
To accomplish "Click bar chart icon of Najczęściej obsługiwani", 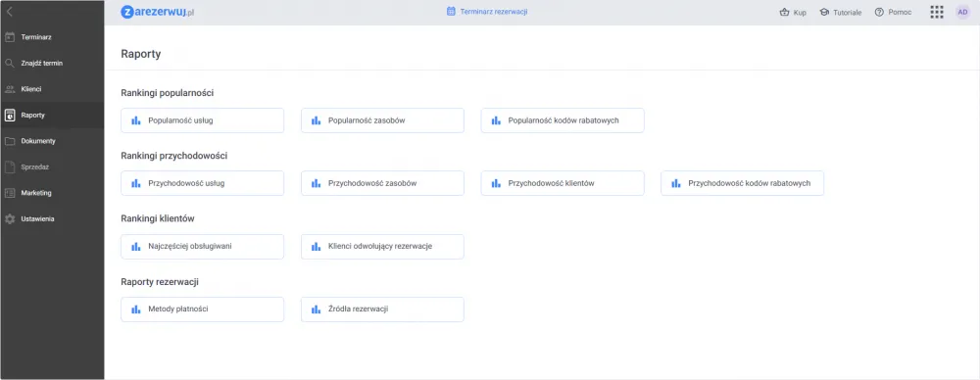I will pos(135,247).
